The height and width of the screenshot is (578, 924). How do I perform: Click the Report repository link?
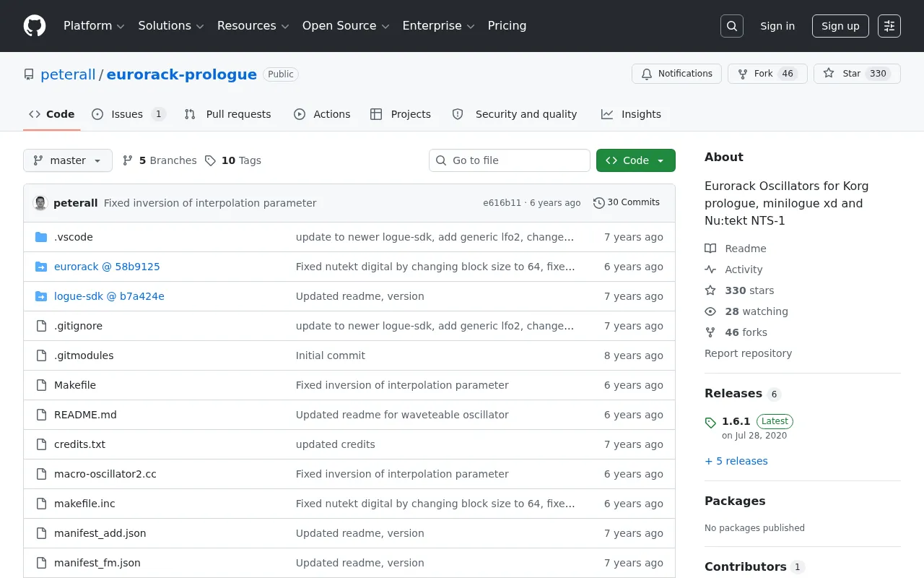pos(748,353)
